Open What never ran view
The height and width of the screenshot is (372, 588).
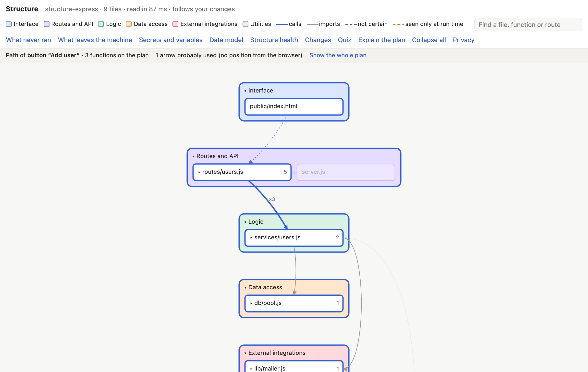tap(28, 40)
